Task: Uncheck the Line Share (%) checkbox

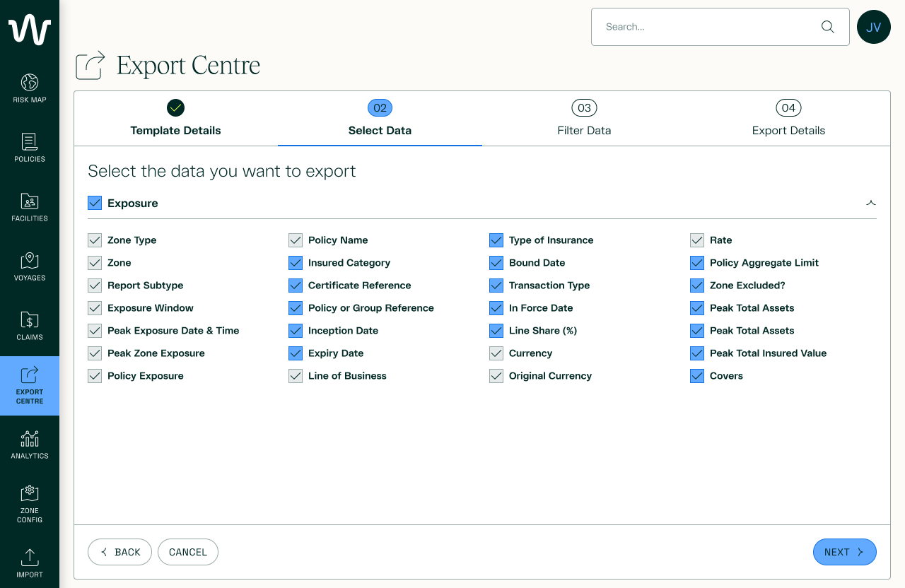Action: coord(496,331)
